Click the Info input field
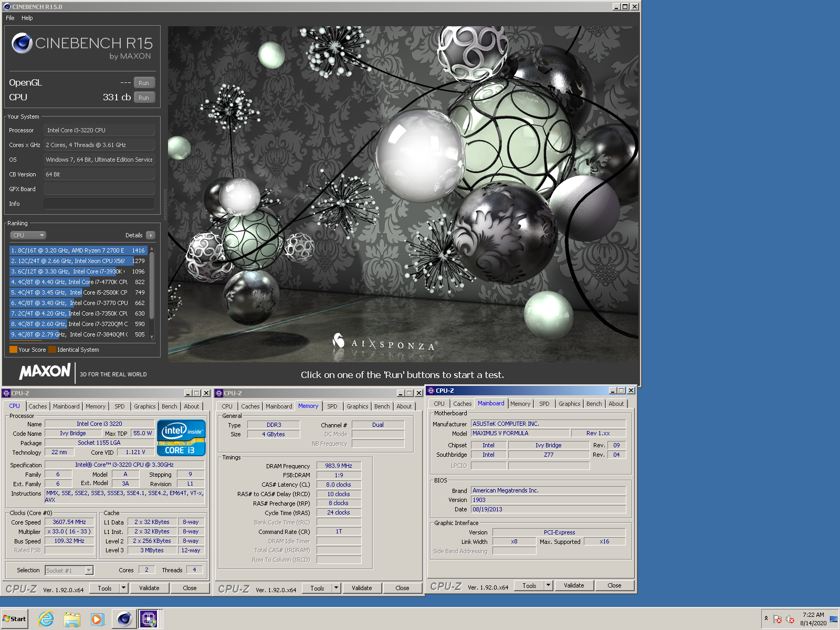840x630 pixels. pos(99,204)
